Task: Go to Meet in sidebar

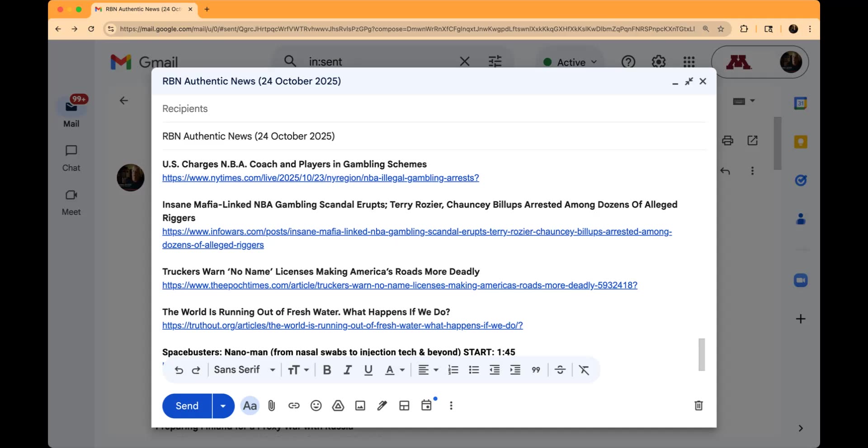Action: (71, 202)
